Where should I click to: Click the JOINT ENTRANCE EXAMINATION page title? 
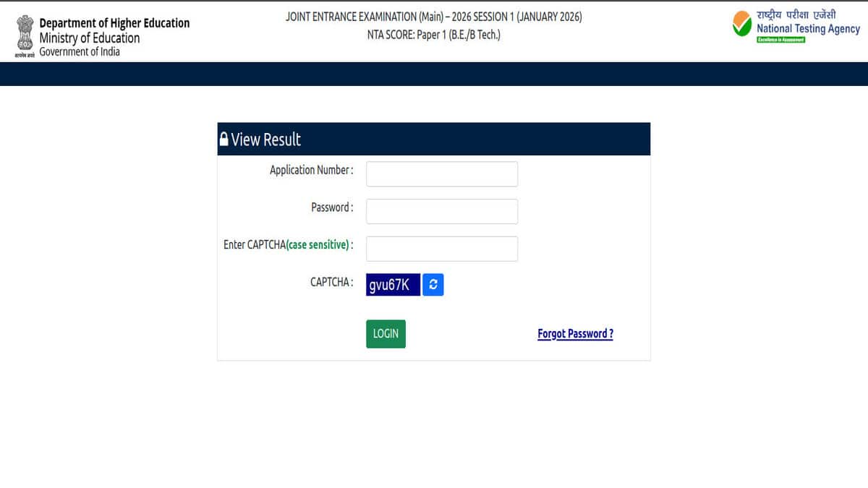(x=434, y=17)
